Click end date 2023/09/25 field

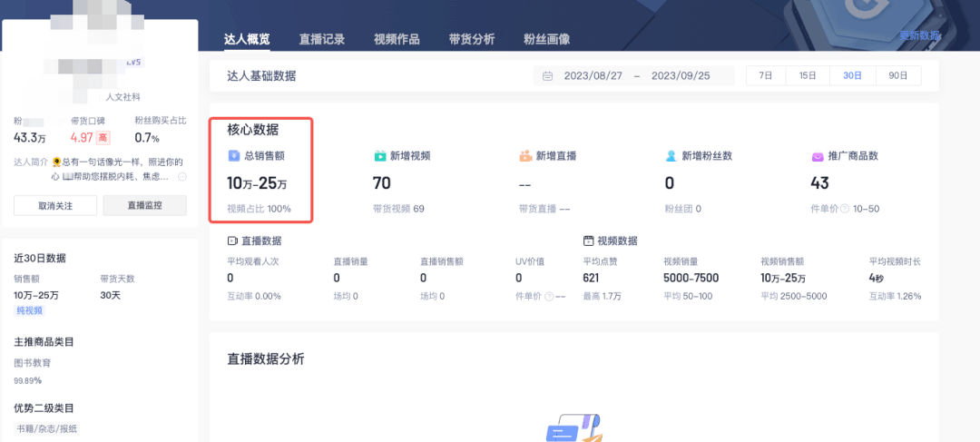coord(681,76)
